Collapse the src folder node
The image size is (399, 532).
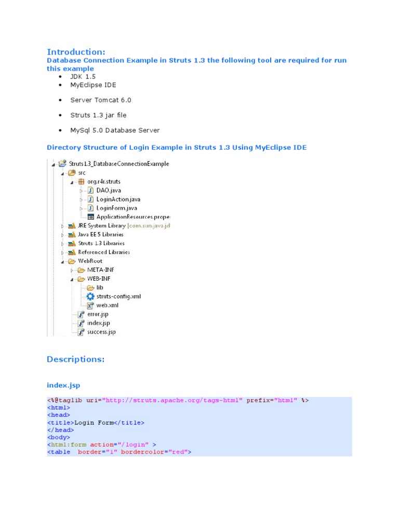pos(62,174)
